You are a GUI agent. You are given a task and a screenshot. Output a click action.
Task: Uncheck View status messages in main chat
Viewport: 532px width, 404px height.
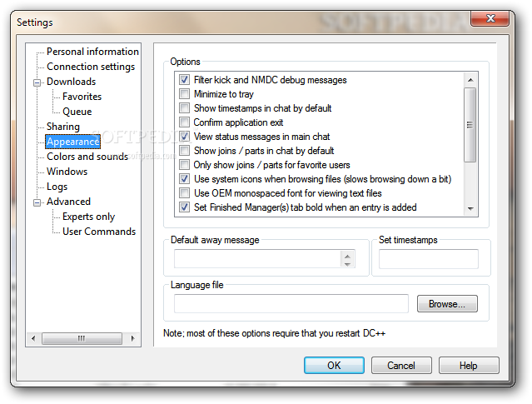tap(184, 137)
